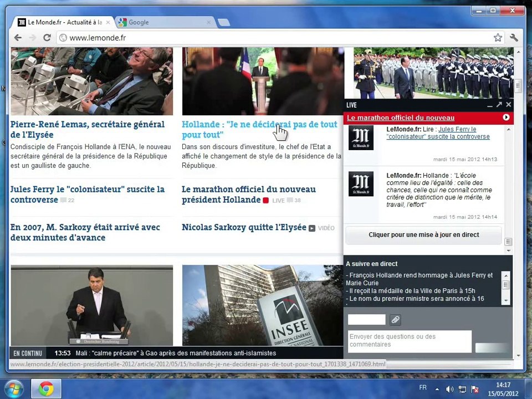Click the FR language indicator in the tray

click(423, 387)
